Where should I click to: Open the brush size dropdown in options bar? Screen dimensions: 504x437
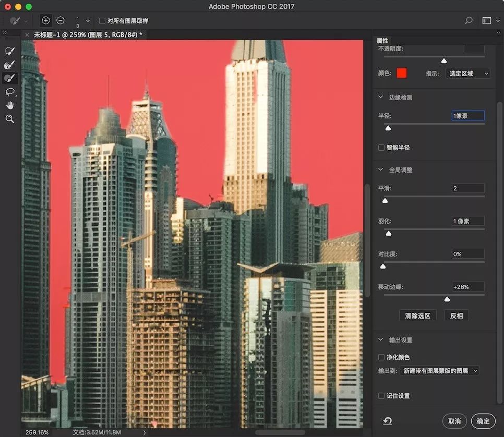[88, 21]
